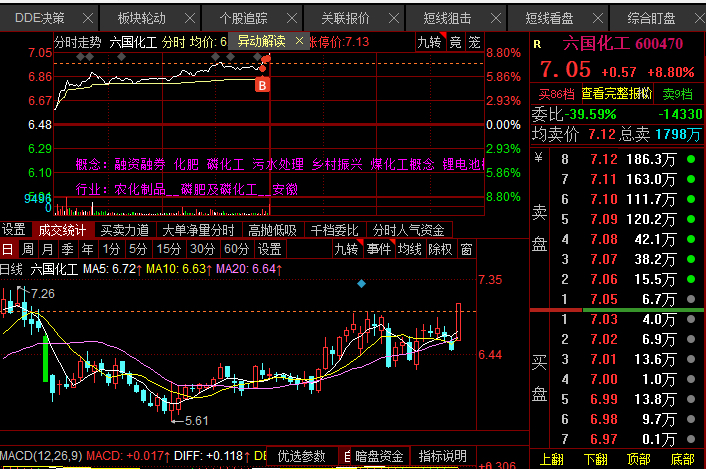The image size is (706, 469).
Task: Close the 板块轮动 tab
Action: [x=190, y=18]
